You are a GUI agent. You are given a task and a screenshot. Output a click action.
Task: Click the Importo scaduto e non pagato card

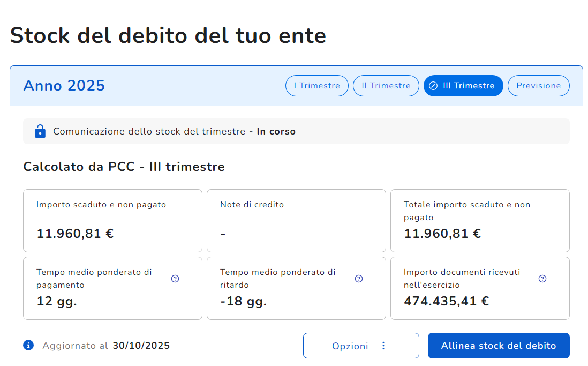[x=112, y=220]
